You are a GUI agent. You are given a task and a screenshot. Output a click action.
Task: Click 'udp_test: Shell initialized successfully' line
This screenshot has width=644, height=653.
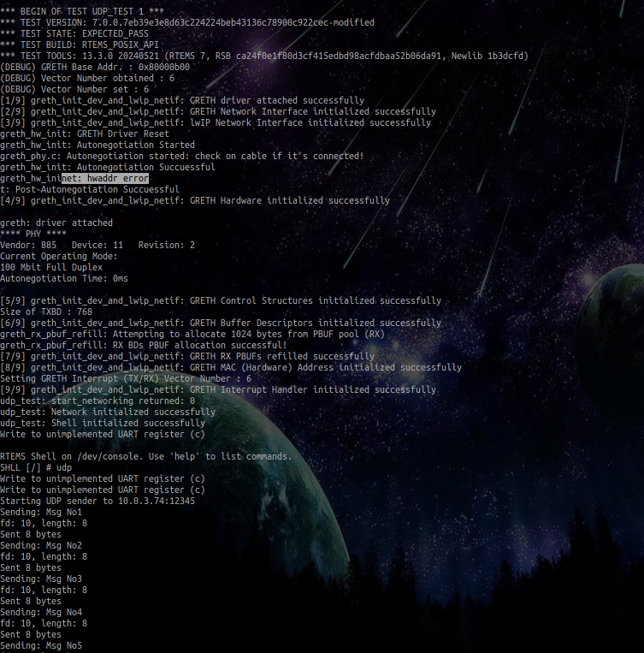coord(103,423)
